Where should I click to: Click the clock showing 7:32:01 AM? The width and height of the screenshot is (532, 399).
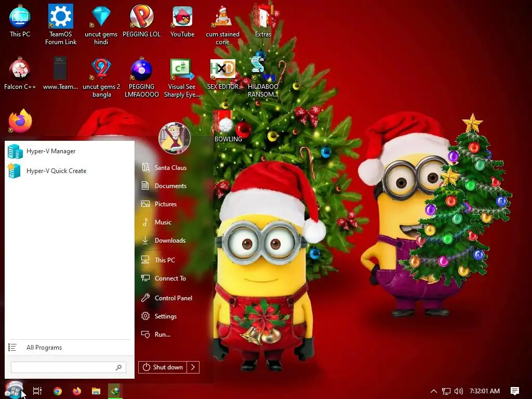pyautogui.click(x=485, y=391)
